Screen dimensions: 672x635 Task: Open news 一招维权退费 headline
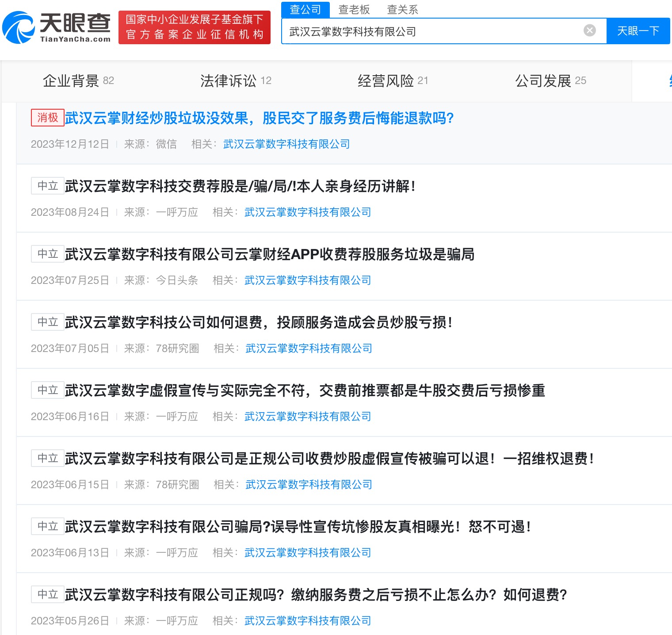329,459
